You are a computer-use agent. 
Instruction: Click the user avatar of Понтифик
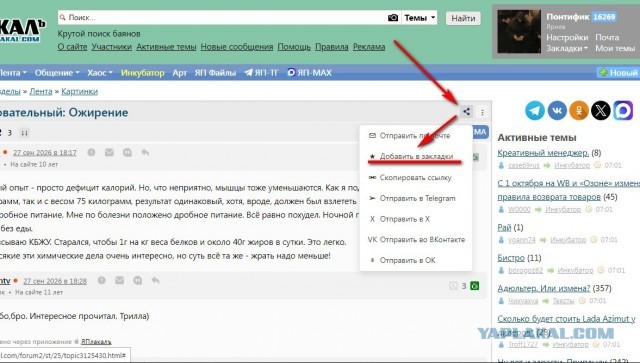tap(519, 32)
